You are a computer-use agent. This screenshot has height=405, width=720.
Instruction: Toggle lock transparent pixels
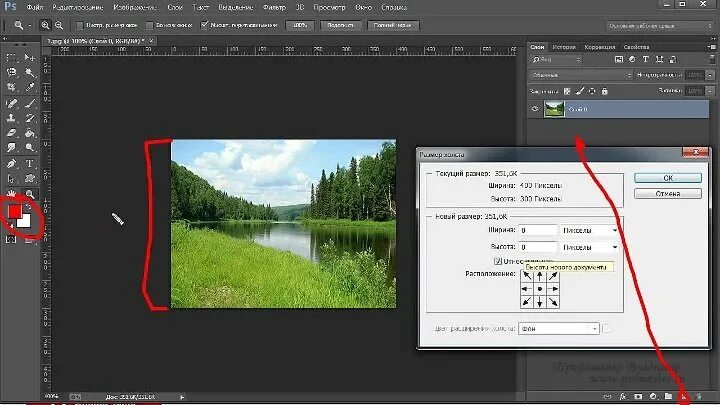click(x=567, y=91)
